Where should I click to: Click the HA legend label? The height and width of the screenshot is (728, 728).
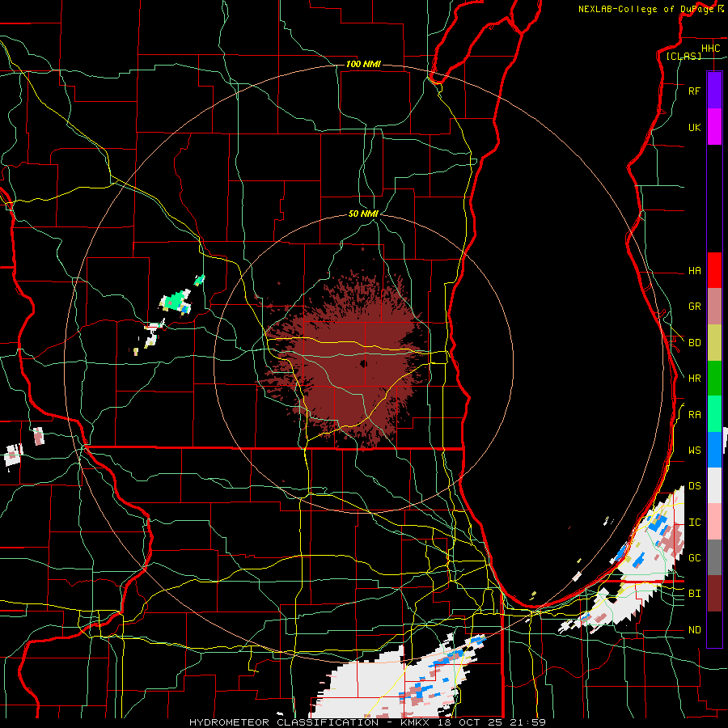(694, 271)
